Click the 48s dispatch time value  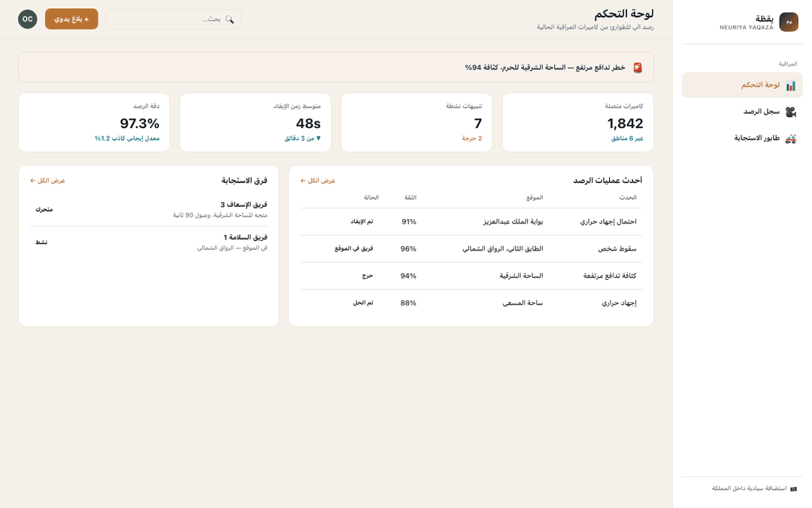(x=308, y=123)
